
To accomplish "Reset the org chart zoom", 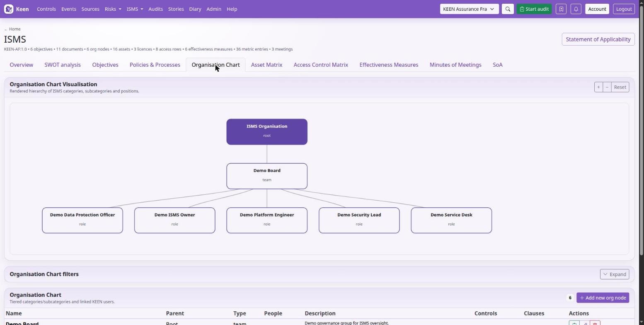I will [620, 87].
